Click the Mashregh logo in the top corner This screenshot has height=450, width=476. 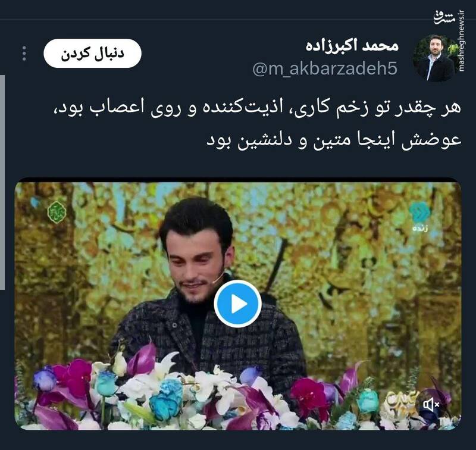click(x=444, y=18)
